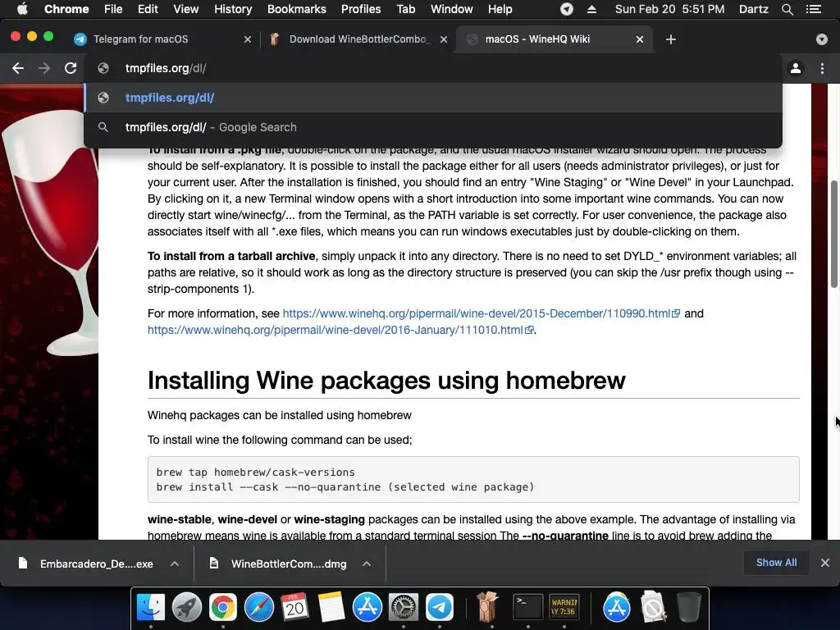Click the eject icon in the menu bar
Viewport: 840px width, 630px height.
591,9
